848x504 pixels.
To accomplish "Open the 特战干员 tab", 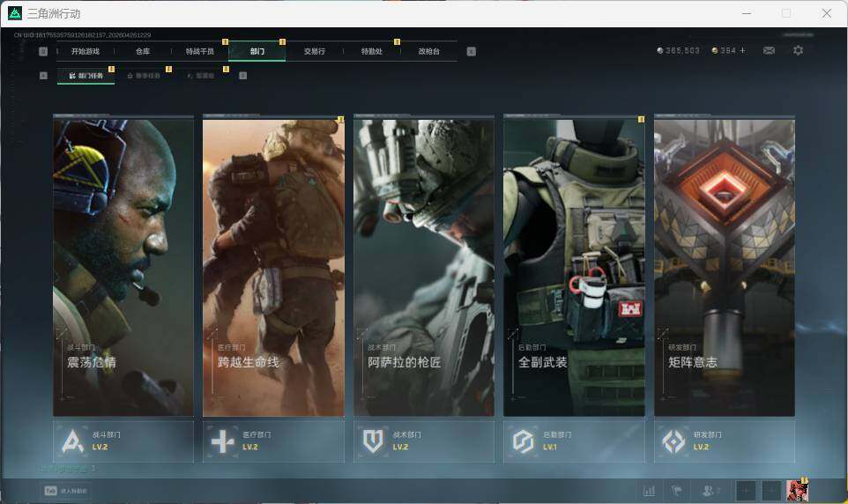I will click(x=200, y=51).
